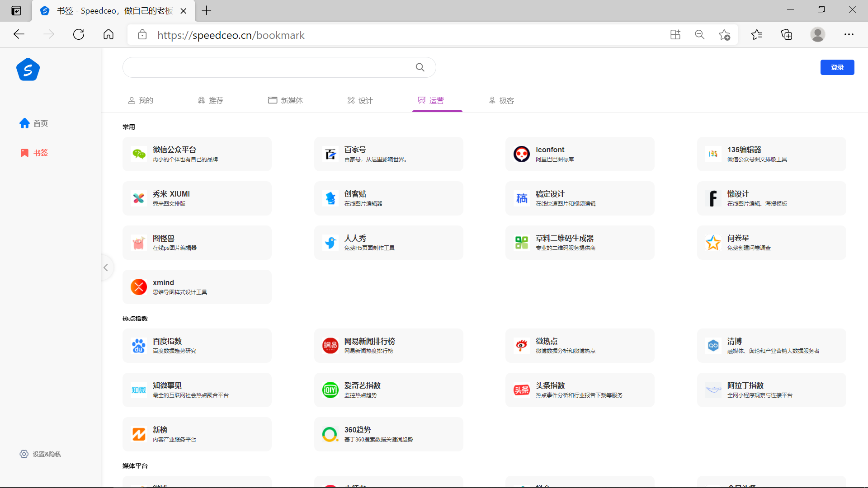Click the 问卷星 star icon
Viewport: 868px width, 488px height.
coord(713,243)
